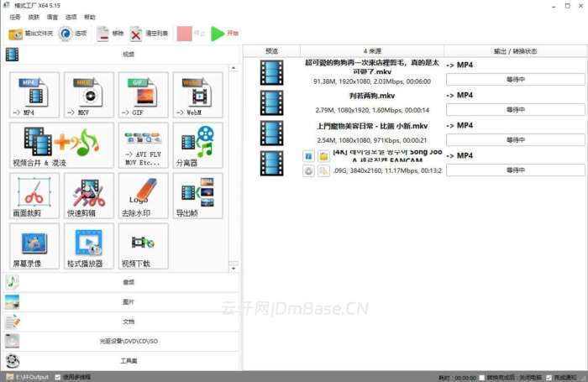Toggle the 完成通知 completion notice checkbox
Screen dimensions: 588x382
[549, 377]
